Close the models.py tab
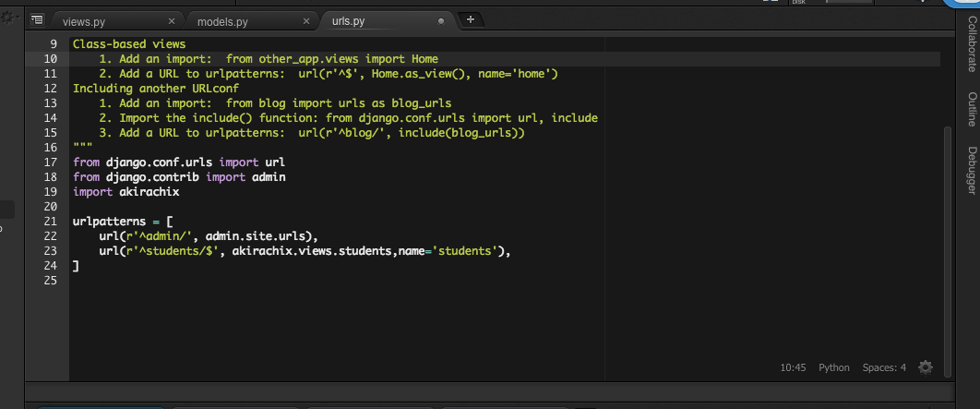Viewport: 980px width, 409px height. 305,20
